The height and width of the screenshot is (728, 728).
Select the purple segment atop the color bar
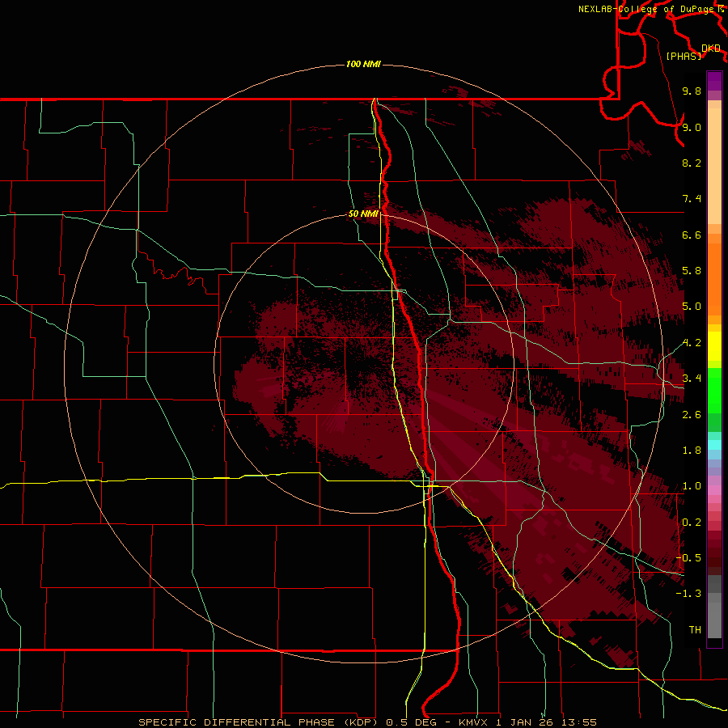tap(714, 81)
